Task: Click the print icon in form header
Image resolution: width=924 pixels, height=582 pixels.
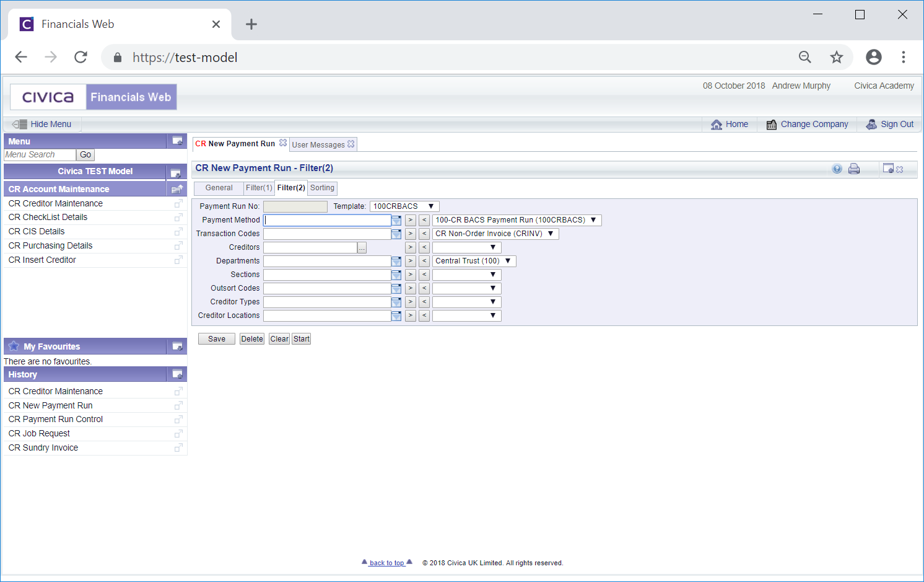Action: [854, 169]
